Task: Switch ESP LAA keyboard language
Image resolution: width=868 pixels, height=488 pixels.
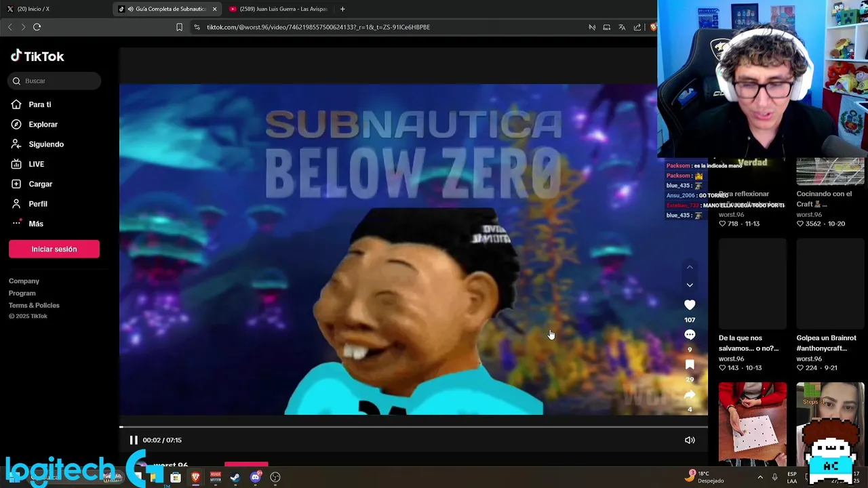Action: click(791, 477)
